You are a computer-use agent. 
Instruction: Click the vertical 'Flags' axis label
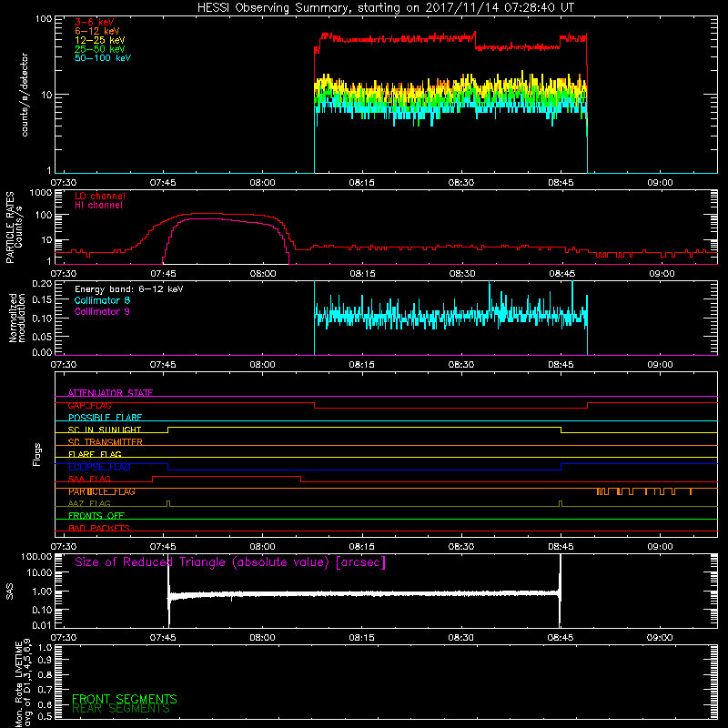(x=37, y=454)
